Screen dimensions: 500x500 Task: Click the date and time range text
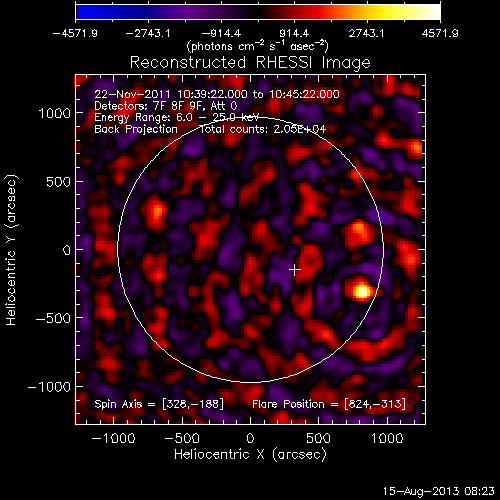[217, 94]
